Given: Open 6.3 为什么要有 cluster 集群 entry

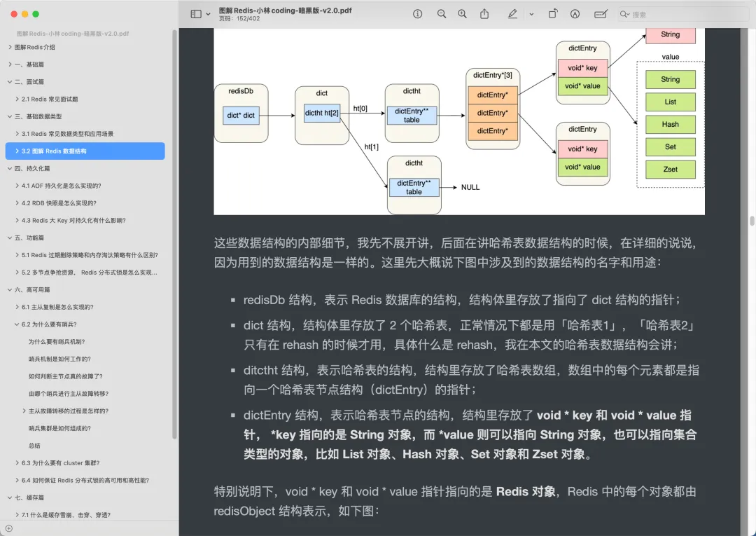Looking at the screenshot, I should pyautogui.click(x=60, y=463).
